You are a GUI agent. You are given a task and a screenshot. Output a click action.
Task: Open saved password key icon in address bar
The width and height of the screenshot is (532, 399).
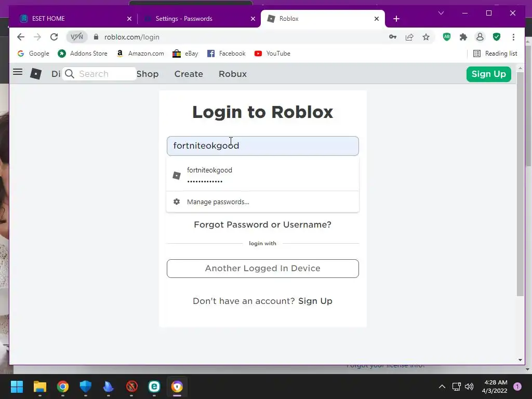click(x=393, y=37)
